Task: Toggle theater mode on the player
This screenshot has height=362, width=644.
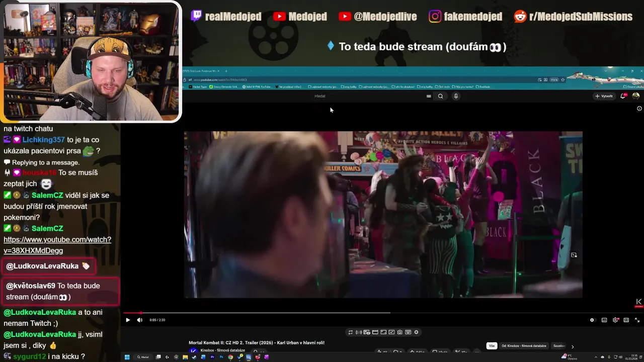Action: pos(626,320)
